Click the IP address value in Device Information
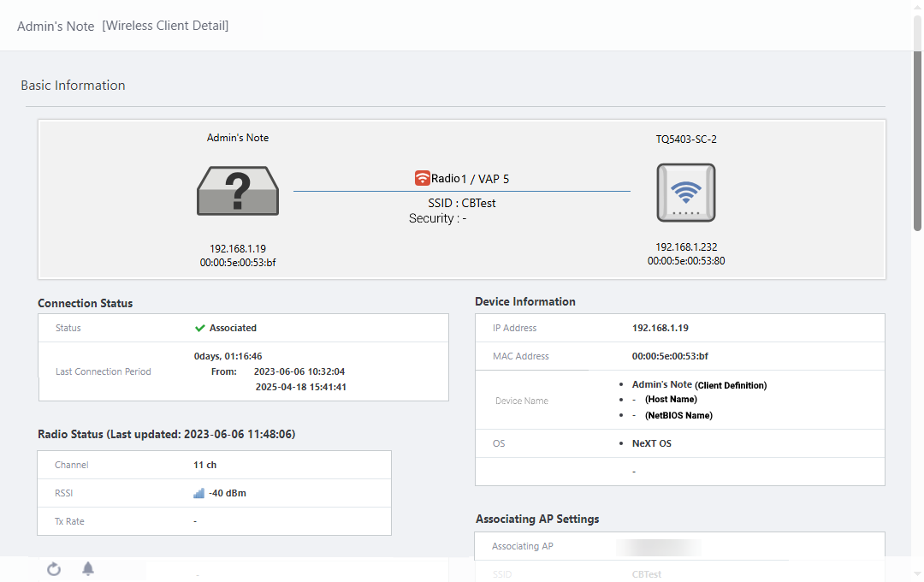924x582 pixels. (660, 328)
